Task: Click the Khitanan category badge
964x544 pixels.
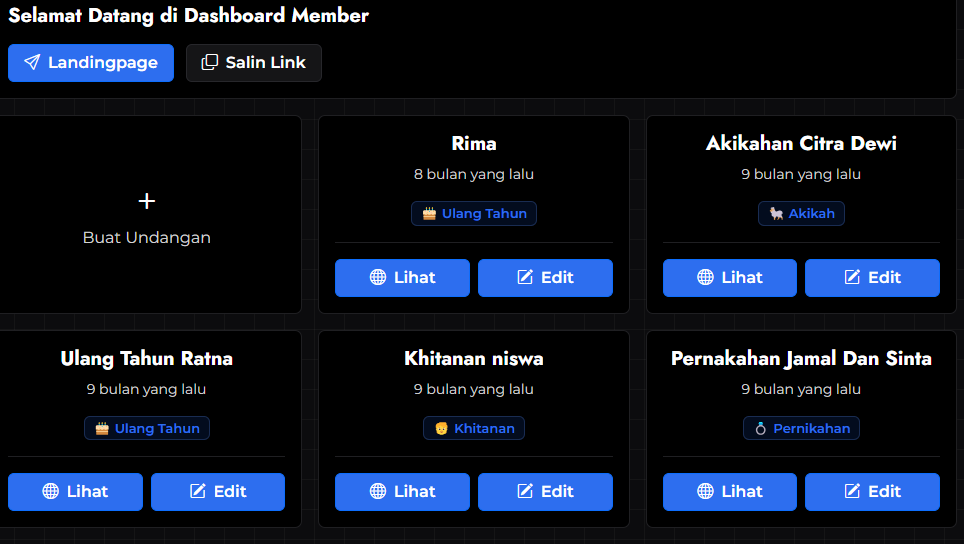Action: click(x=474, y=429)
